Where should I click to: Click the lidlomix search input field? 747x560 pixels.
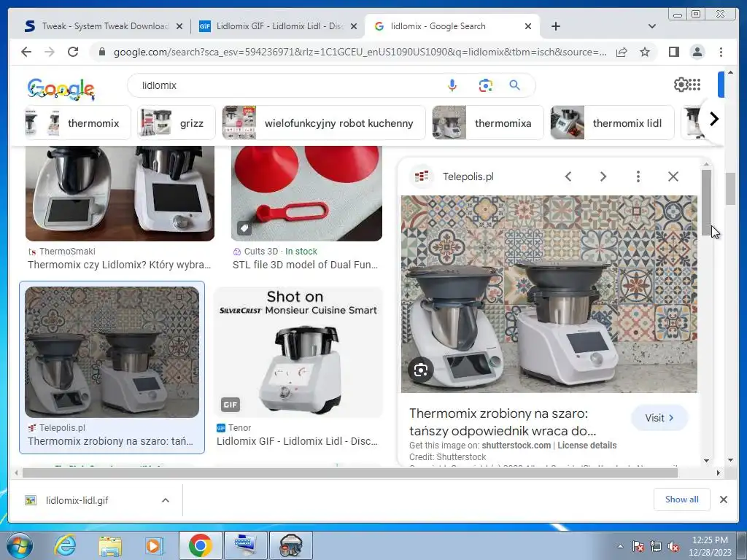286,85
